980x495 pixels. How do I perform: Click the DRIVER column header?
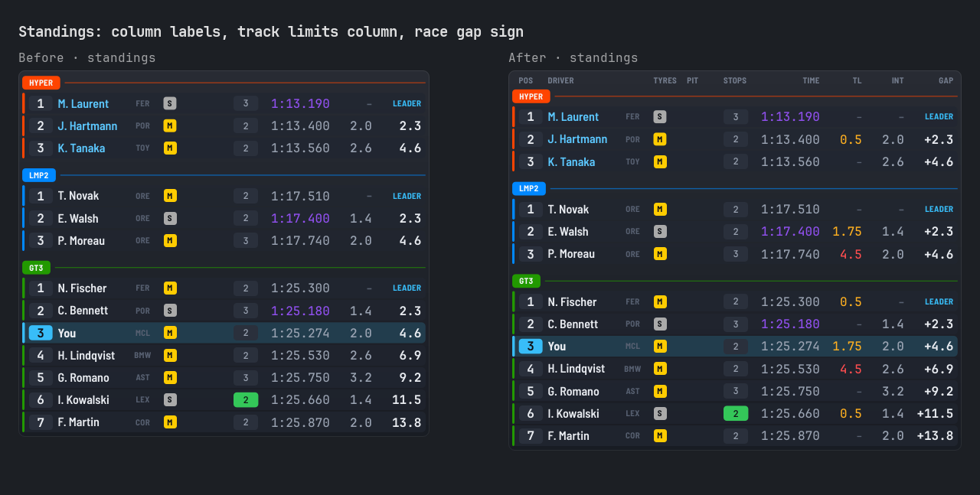click(560, 81)
